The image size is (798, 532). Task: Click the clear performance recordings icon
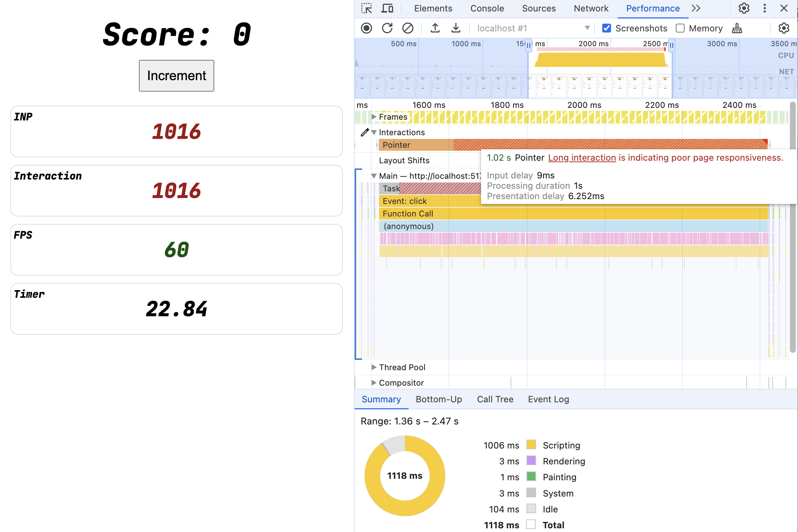[x=407, y=28]
